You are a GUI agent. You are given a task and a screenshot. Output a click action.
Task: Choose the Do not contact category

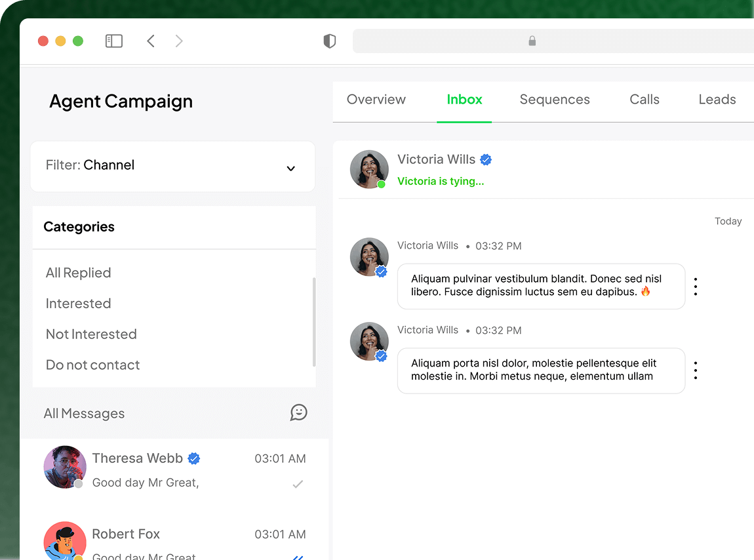click(93, 365)
